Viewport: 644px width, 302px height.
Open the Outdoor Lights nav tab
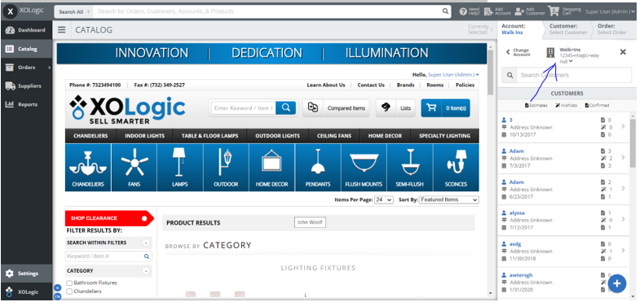click(x=278, y=136)
